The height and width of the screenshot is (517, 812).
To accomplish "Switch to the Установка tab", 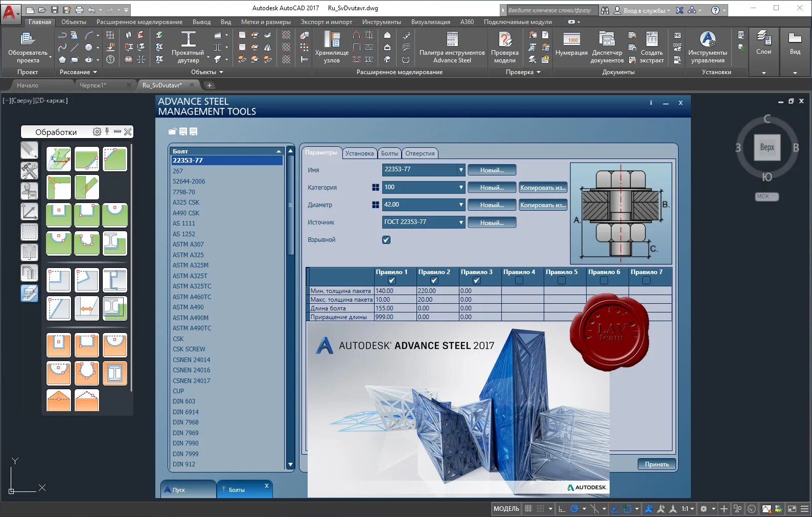I will click(x=359, y=153).
